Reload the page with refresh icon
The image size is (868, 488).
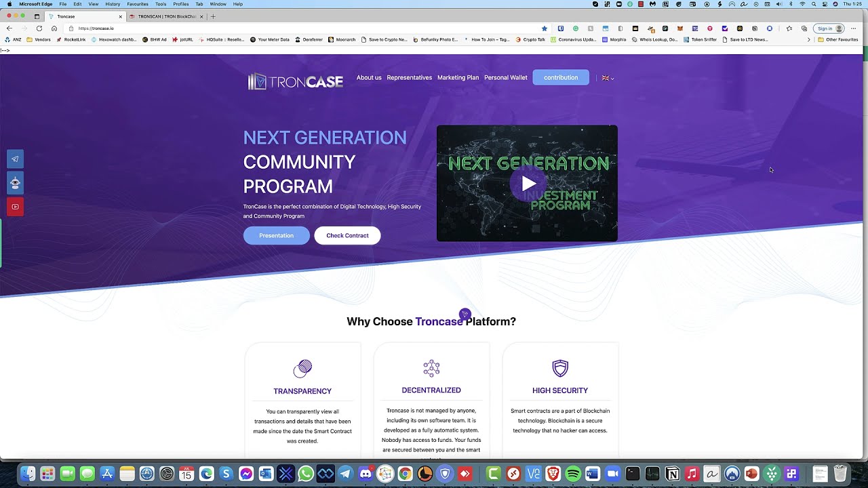[39, 28]
